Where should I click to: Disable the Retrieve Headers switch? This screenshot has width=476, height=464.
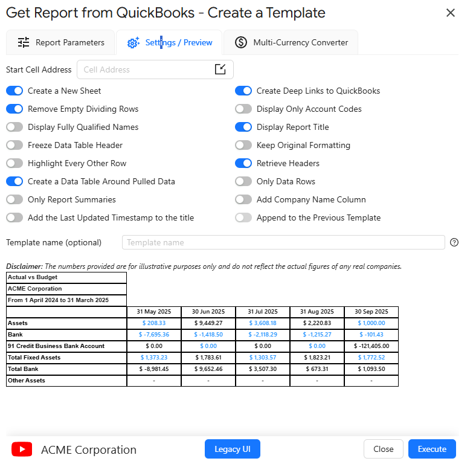[243, 163]
